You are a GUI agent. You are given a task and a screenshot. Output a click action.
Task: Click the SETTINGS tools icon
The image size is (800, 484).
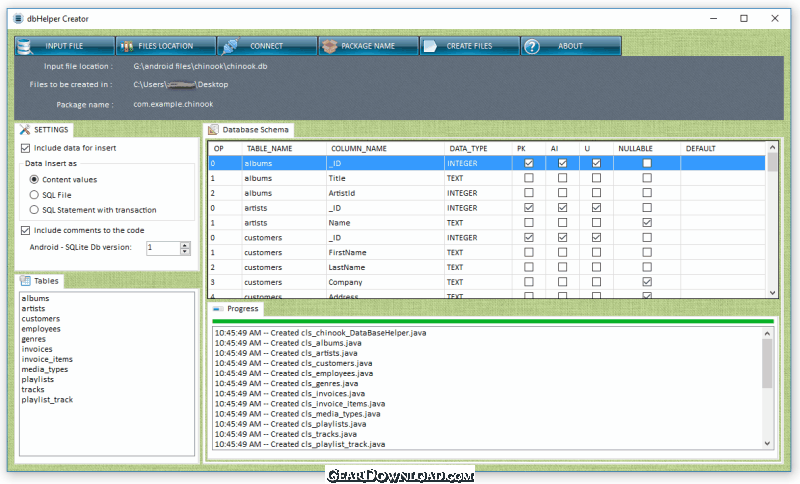(x=25, y=130)
